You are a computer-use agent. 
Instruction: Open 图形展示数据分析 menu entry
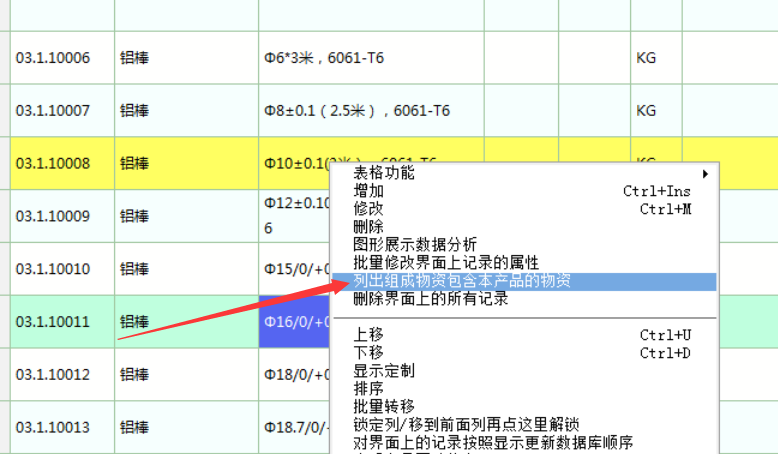[415, 245]
